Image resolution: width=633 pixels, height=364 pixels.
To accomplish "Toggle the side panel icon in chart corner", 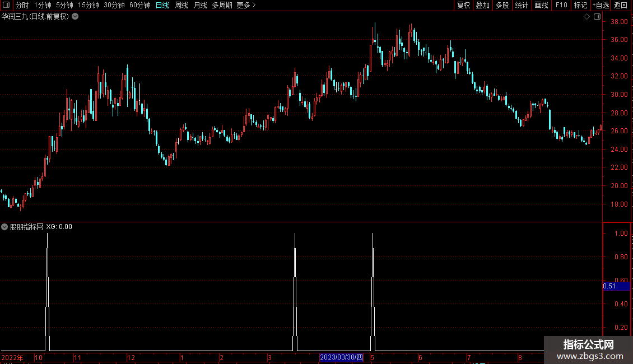I will (597, 17).
